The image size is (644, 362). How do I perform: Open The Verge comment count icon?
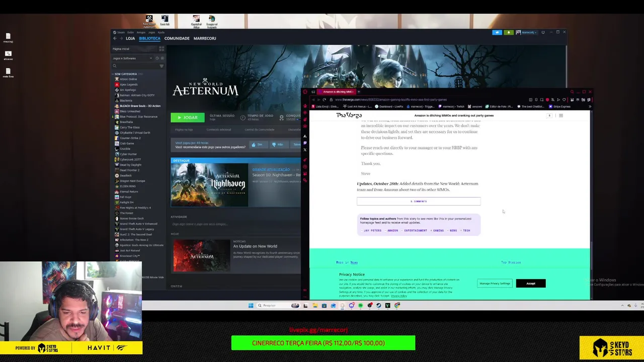coord(549,116)
